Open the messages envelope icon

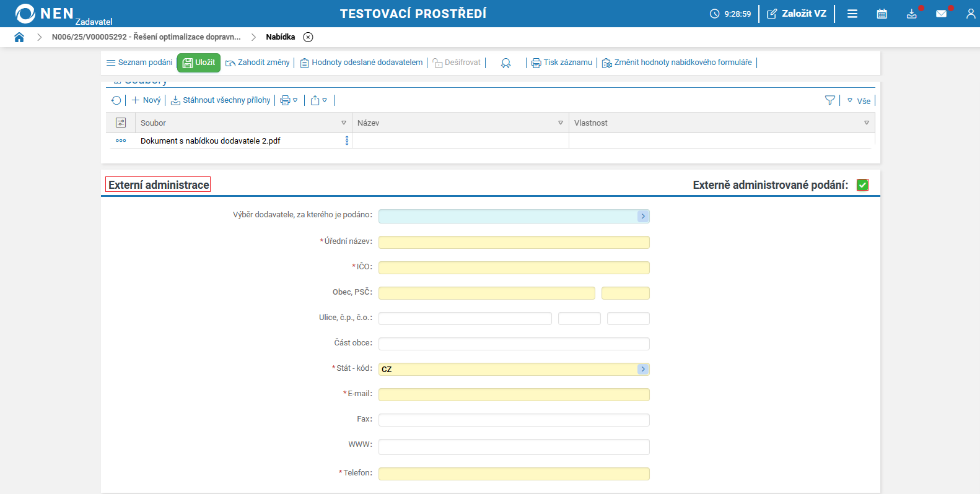(941, 14)
